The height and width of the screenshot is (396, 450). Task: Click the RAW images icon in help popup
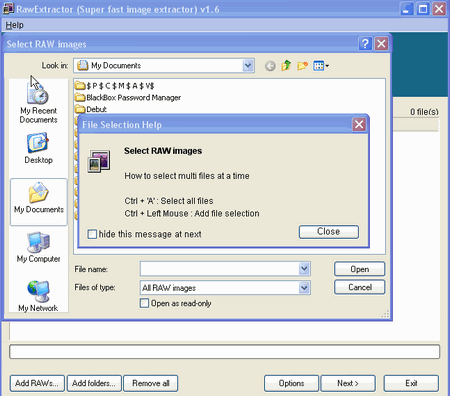click(99, 161)
